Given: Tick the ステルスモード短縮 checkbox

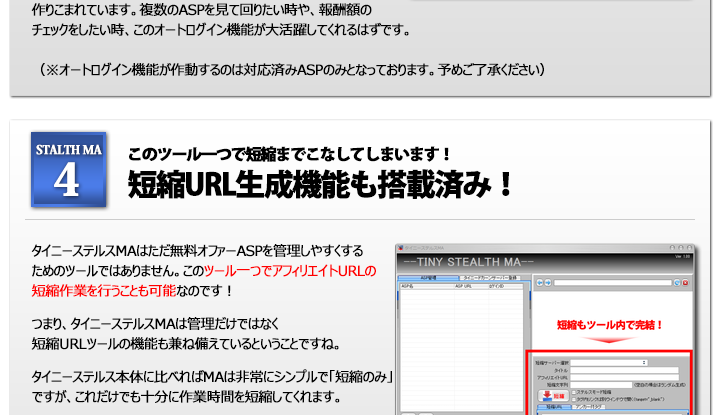Looking at the screenshot, I should (574, 393).
